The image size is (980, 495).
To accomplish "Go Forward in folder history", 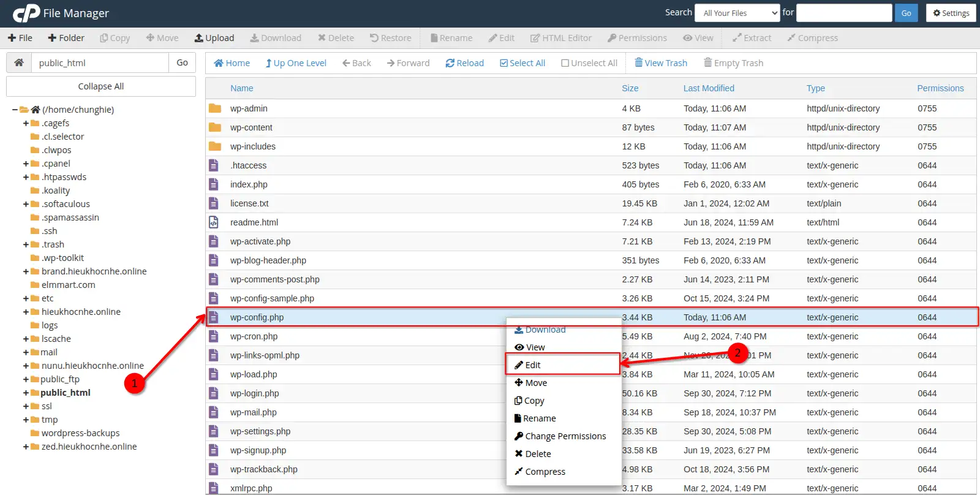I will click(408, 63).
